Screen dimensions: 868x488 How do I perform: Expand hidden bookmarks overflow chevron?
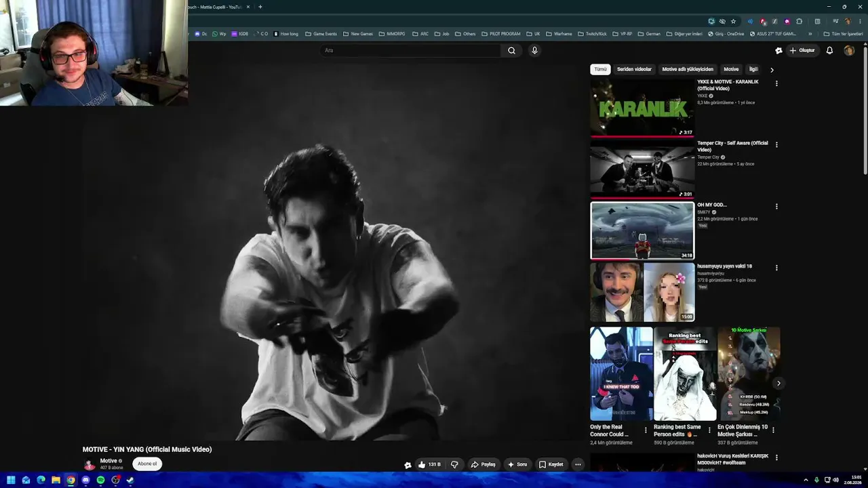coord(810,34)
